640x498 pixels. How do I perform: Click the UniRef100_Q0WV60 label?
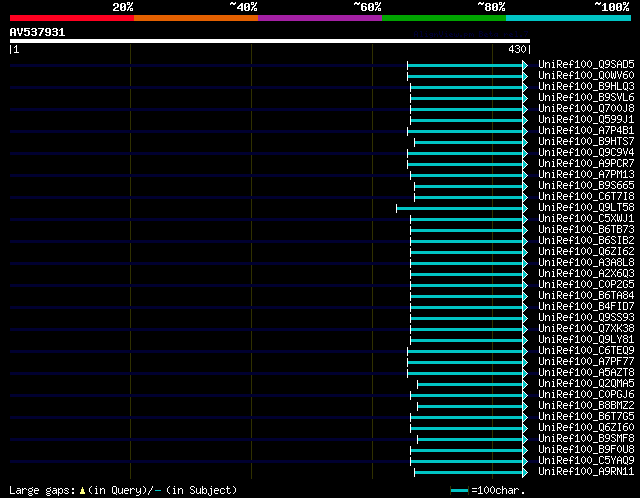[586, 76]
